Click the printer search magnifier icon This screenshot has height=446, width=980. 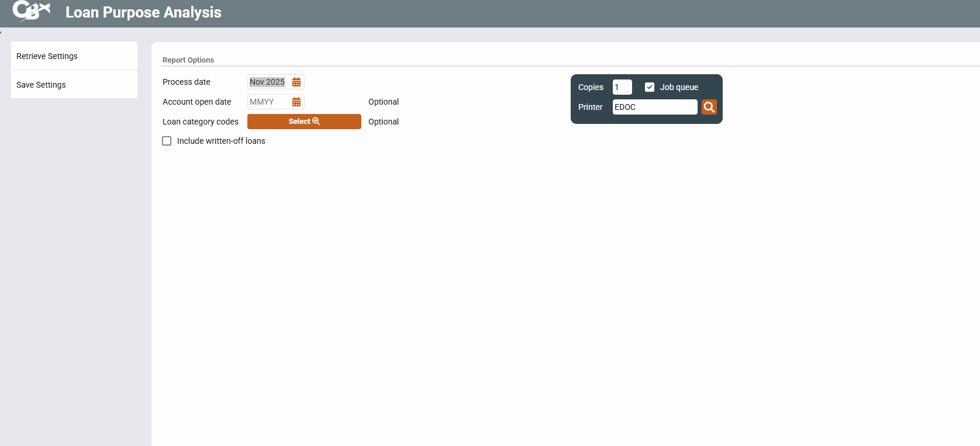(709, 107)
